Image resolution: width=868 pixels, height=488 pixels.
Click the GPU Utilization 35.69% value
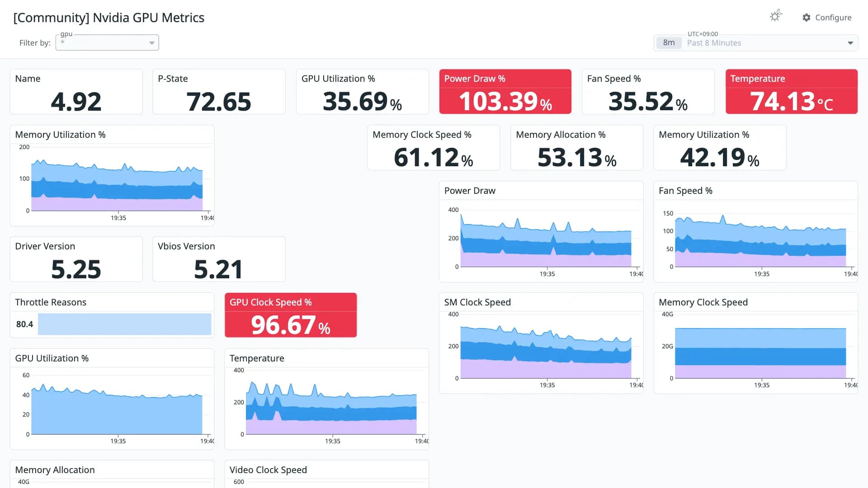(362, 102)
